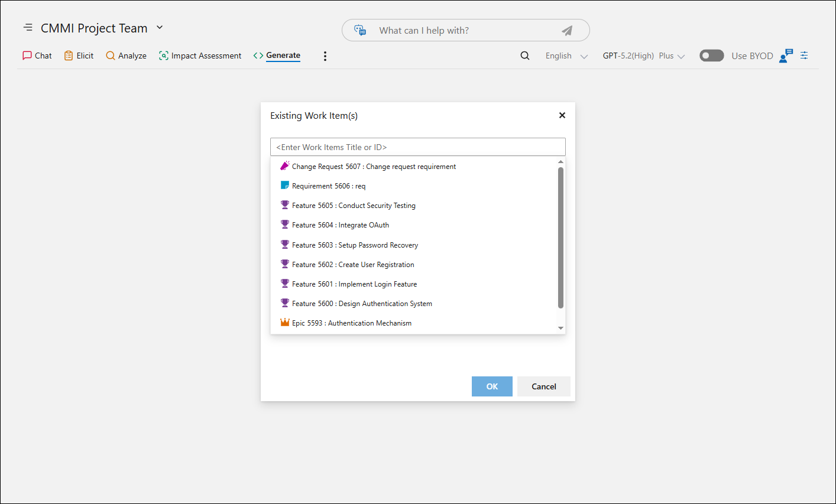Focus the Enter Work Items Title or ID field
Viewport: 836px width, 504px height.
point(418,147)
